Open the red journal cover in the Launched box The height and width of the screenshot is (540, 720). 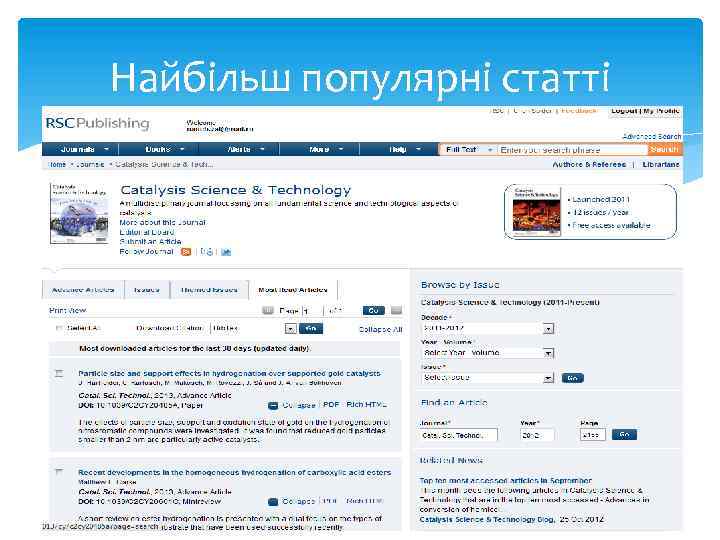(x=536, y=211)
